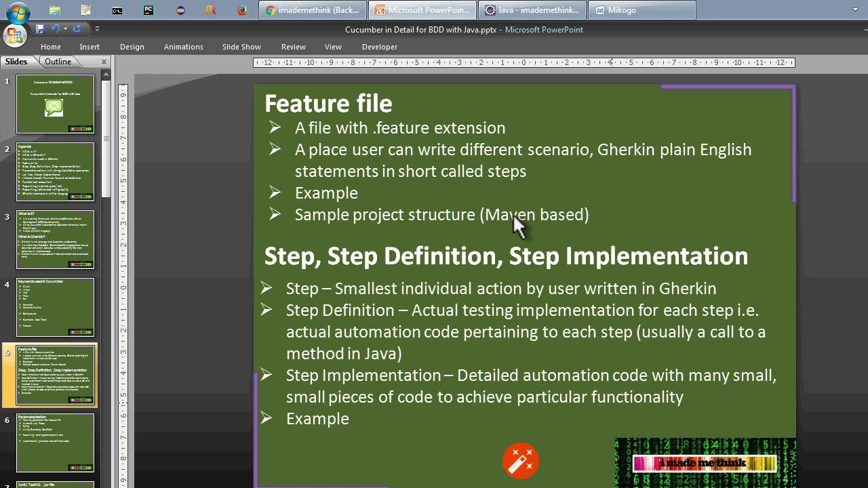Select slide 4 Keywords used in Cucumber thumbnail

point(55,307)
